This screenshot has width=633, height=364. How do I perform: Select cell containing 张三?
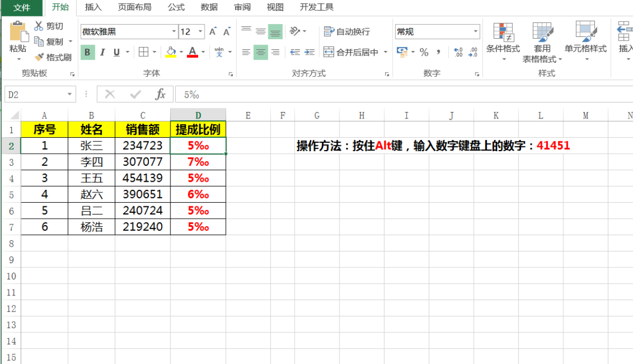(91, 146)
